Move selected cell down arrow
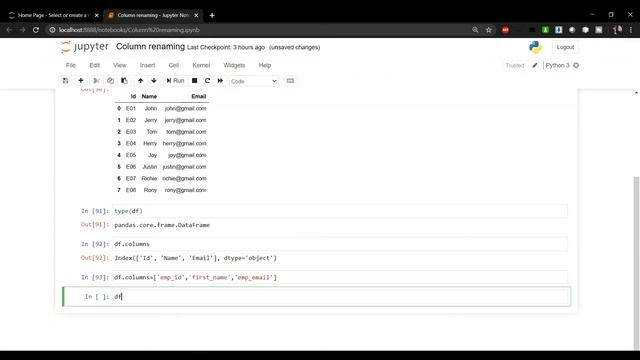Image resolution: width=640 pixels, height=360 pixels. tap(154, 81)
